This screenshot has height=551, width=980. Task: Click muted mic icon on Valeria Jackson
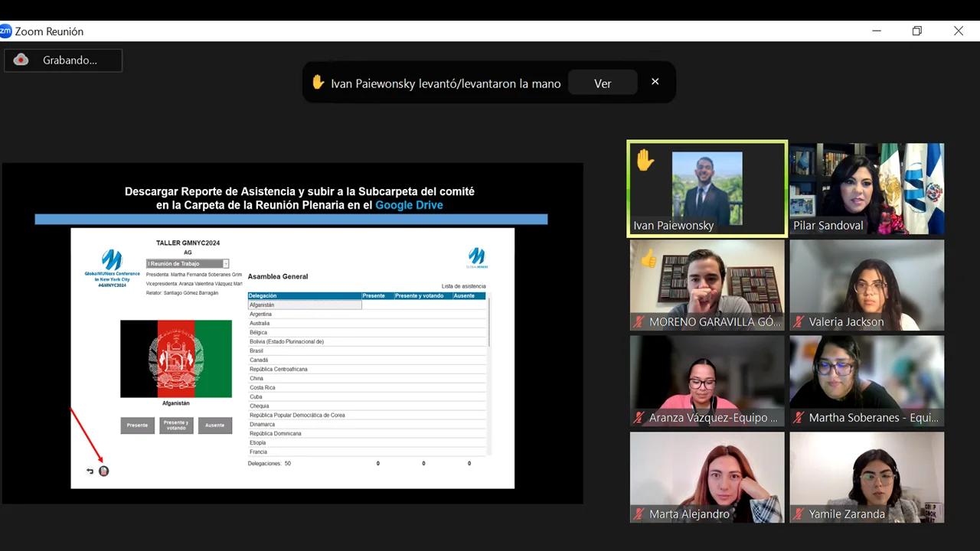tap(799, 322)
